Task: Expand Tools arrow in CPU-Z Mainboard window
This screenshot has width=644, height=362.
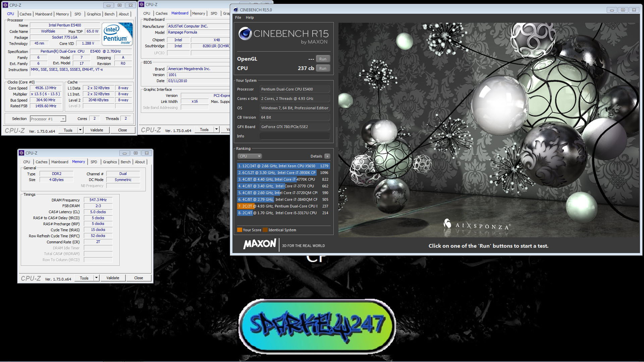Action: (216, 129)
